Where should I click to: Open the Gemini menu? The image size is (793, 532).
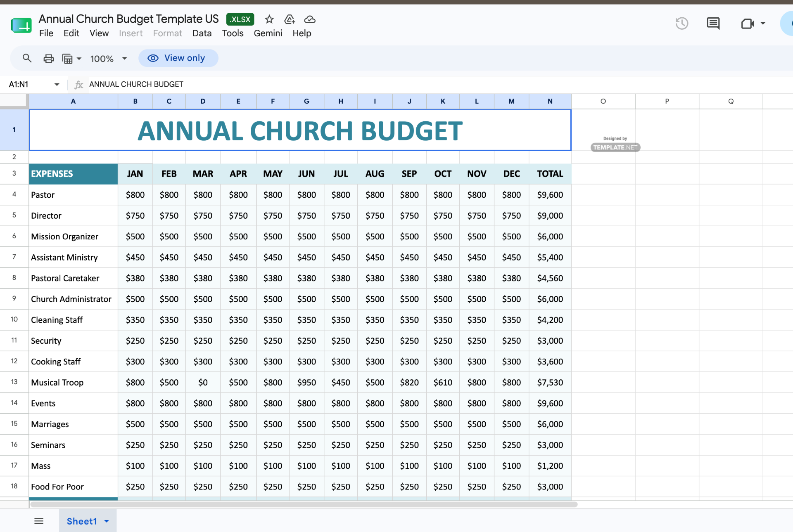268,33
